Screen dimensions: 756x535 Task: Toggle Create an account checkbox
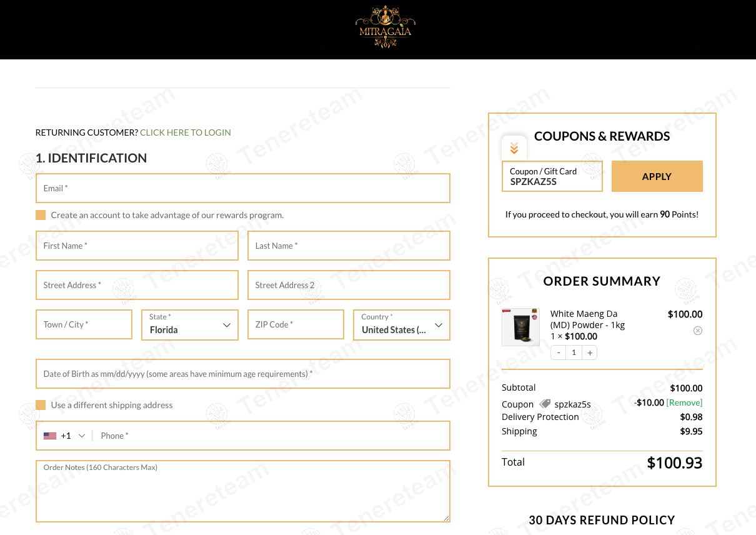point(41,215)
